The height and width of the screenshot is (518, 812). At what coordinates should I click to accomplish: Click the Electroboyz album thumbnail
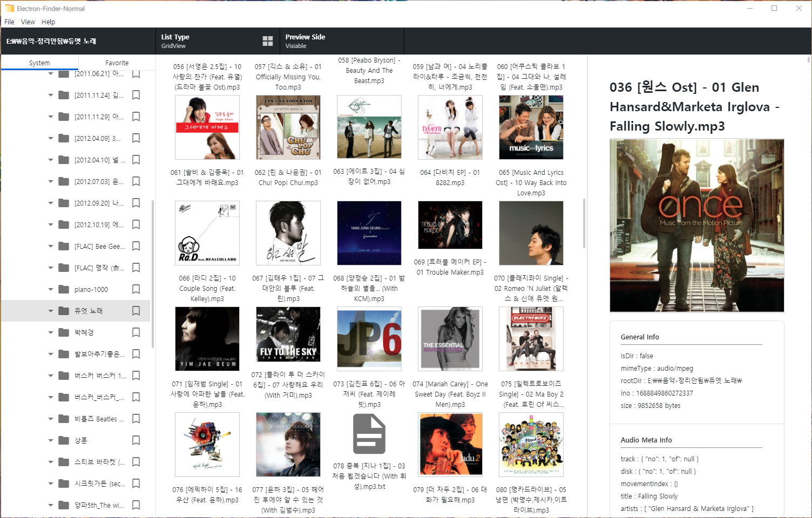531,339
